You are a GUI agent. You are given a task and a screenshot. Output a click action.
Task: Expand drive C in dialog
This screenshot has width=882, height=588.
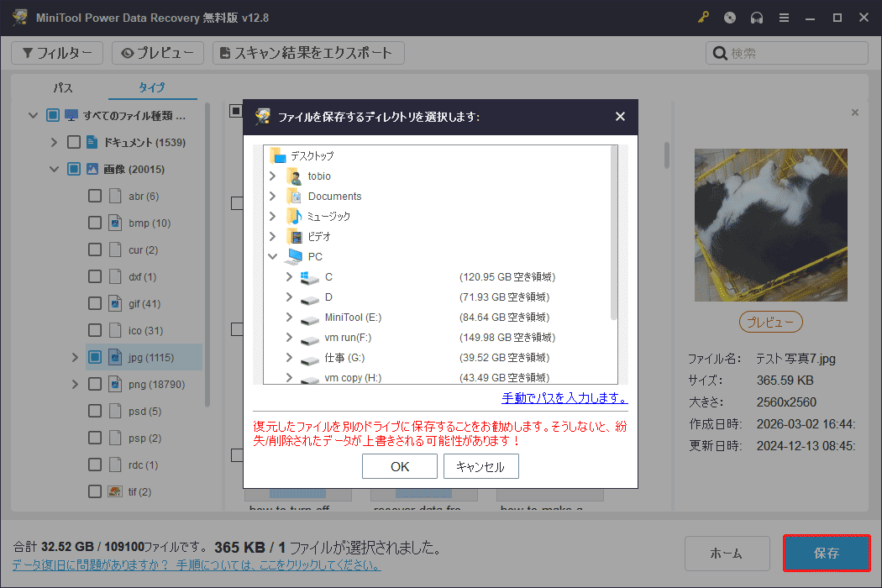[x=289, y=277]
